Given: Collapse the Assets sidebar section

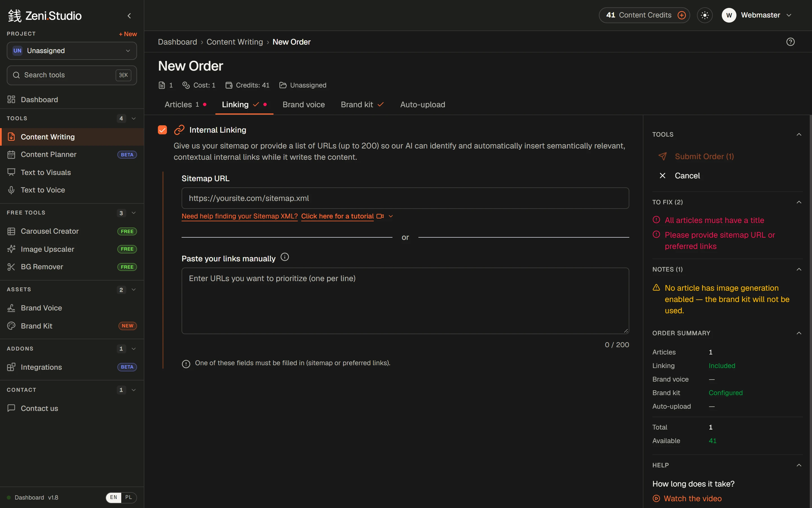Looking at the screenshot, I should pyautogui.click(x=134, y=290).
